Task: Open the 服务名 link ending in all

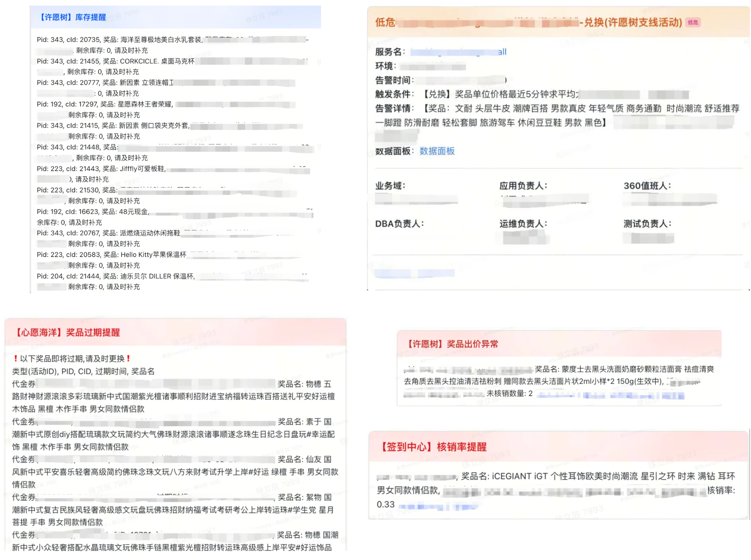Action: (x=458, y=52)
